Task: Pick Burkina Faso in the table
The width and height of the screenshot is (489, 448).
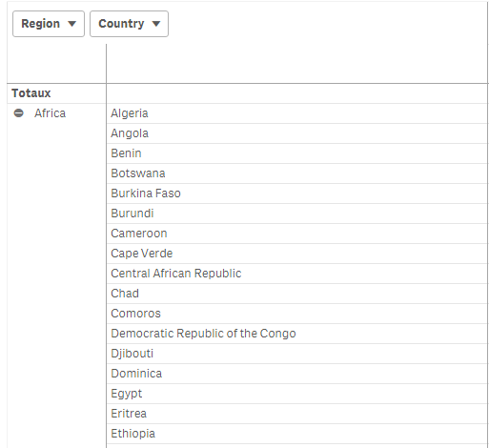Action: pos(146,193)
